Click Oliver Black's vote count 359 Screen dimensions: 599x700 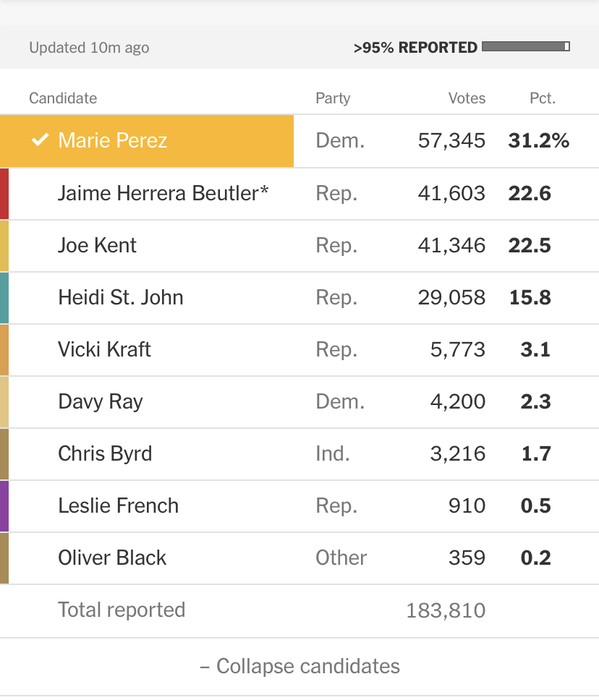pos(467,558)
